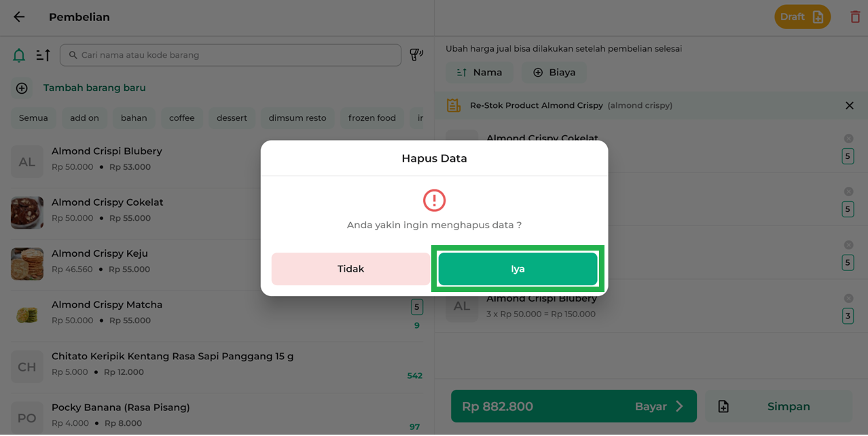Click the plus icon for Tambah barang baru
Image resolution: width=868 pixels, height=436 pixels.
coord(22,88)
